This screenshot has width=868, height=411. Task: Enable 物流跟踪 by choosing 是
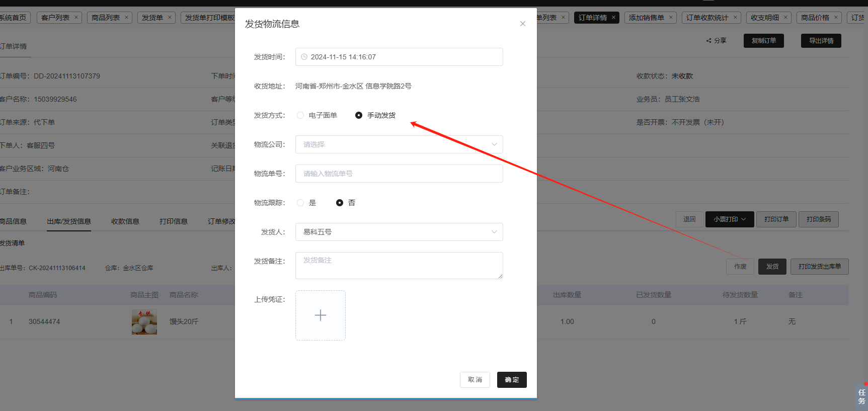pyautogui.click(x=300, y=203)
